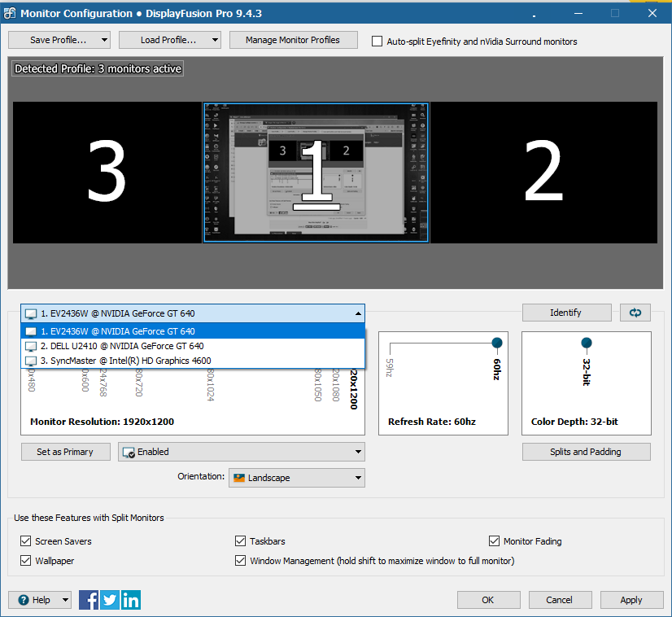Expand the Load Profile dropdown
This screenshot has width=672, height=617.
169,40
